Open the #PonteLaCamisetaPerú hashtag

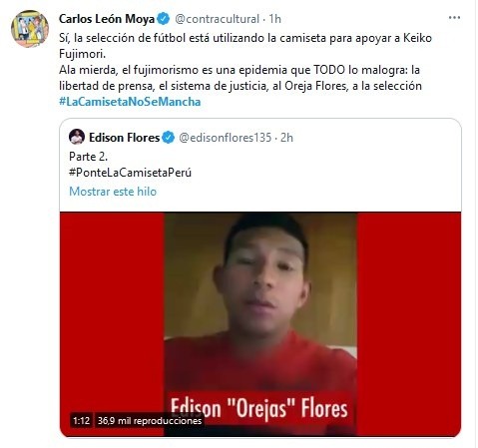(130, 173)
